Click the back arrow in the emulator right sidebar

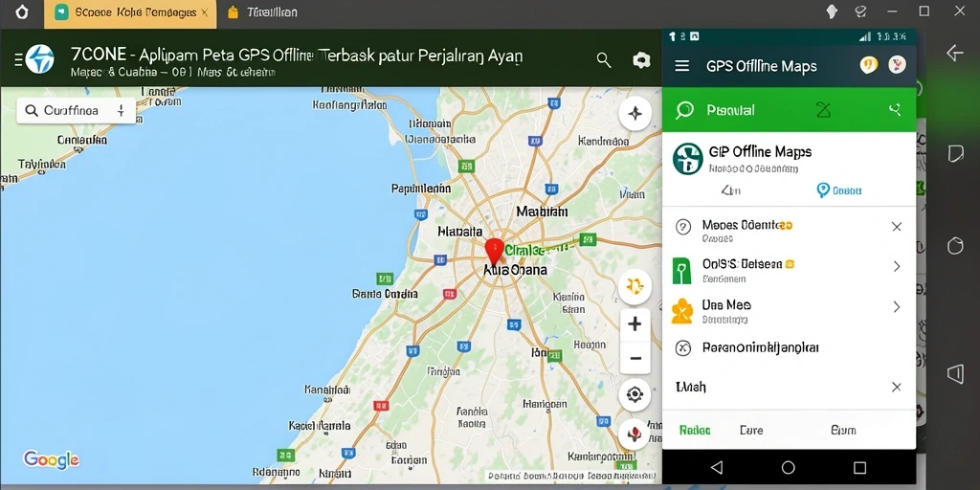pyautogui.click(x=955, y=54)
